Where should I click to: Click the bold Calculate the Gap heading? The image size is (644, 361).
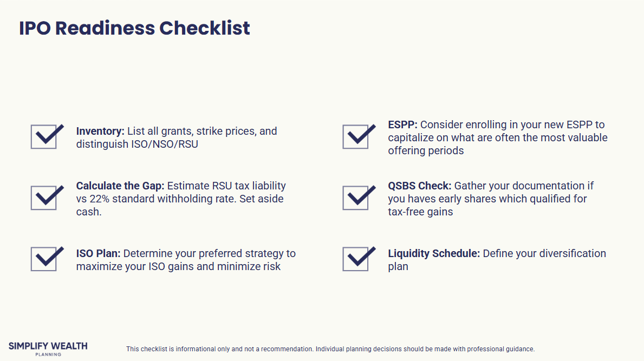point(120,186)
